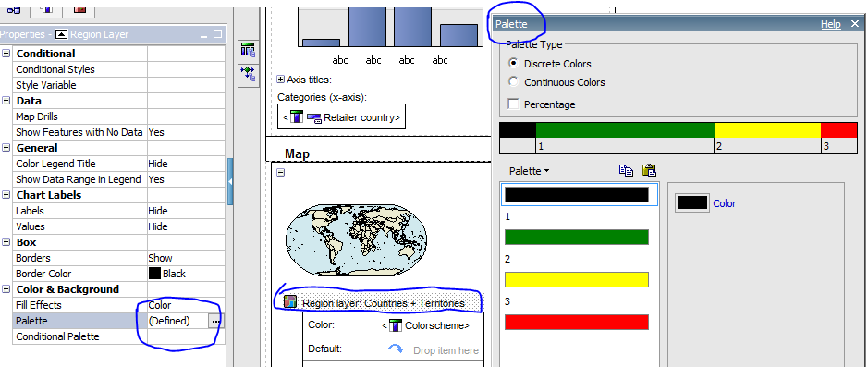Click the green segment in palette preview bar
The width and height of the screenshot is (868, 367).
[x=625, y=130]
